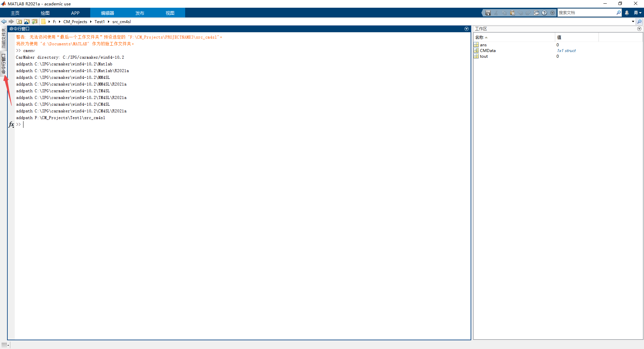Open the user account dropdown
Image resolution: width=644 pixels, height=349 pixels.
[x=637, y=13]
